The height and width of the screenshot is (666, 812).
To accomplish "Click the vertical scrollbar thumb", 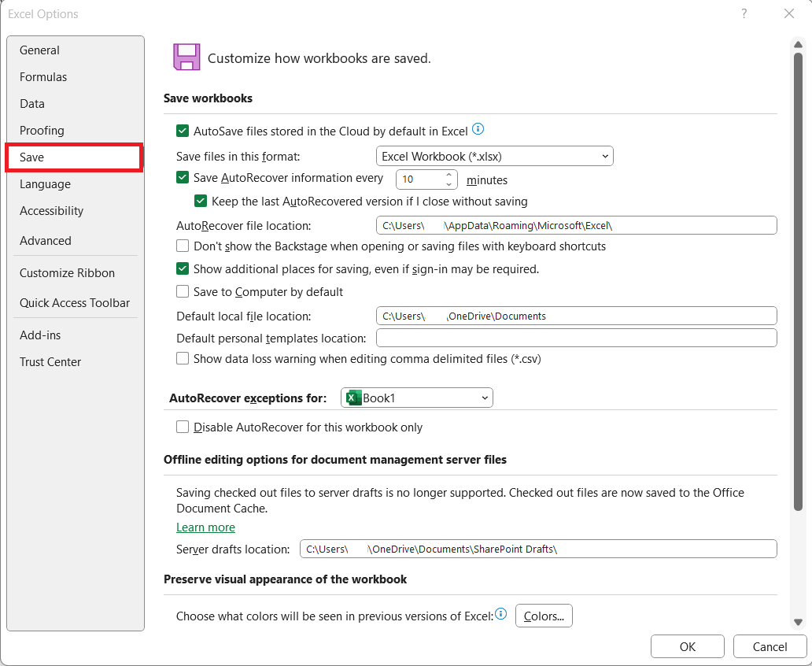I will tap(798, 281).
